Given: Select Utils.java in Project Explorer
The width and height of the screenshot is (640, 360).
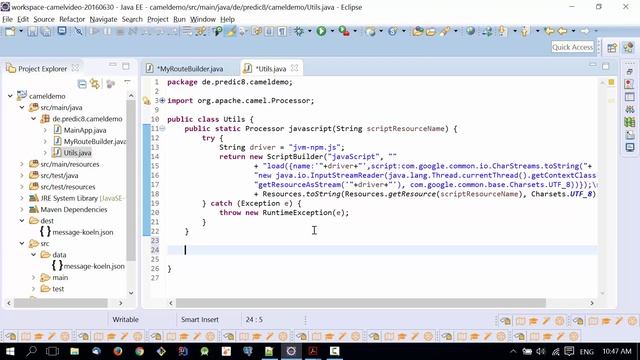Looking at the screenshot, I should point(77,153).
